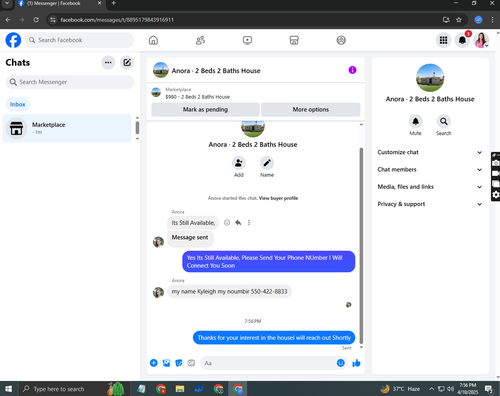Click the Search Facebook field
500x396 pixels.
79,40
